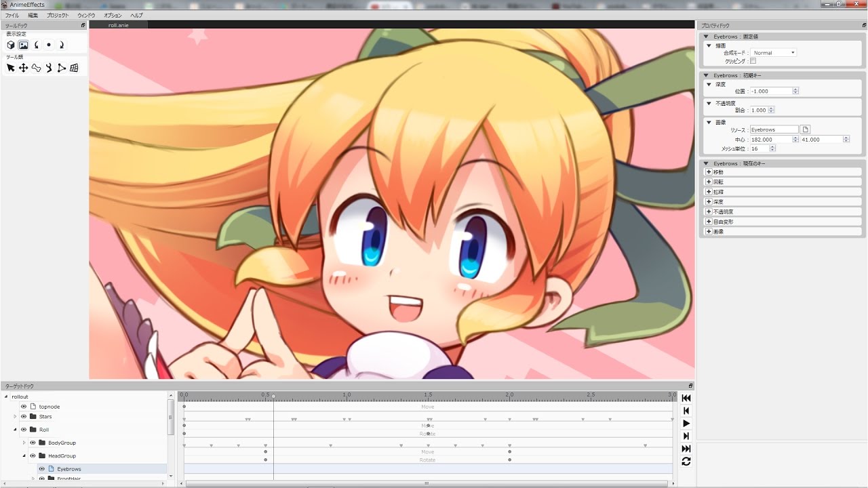Expand the BodyGroup tree node
The height and width of the screenshot is (488, 868).
click(x=24, y=443)
